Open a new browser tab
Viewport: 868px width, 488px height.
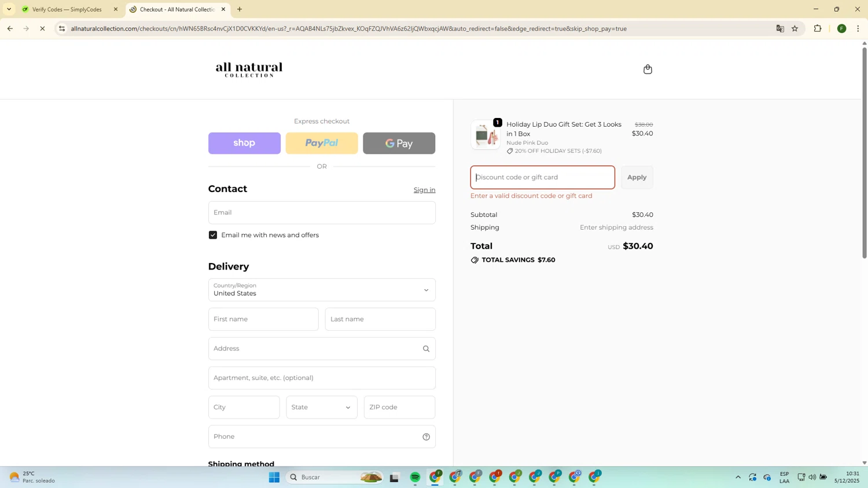(240, 9)
